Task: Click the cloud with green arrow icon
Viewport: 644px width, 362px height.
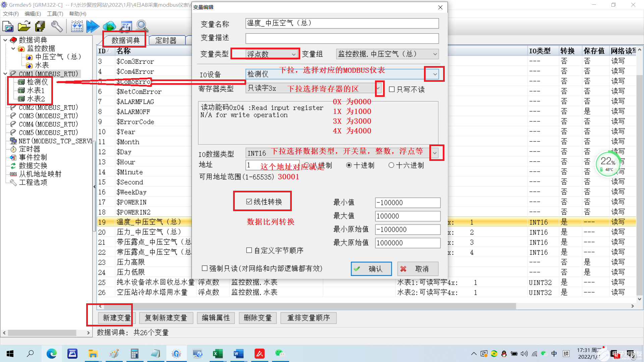Action: 109,26
